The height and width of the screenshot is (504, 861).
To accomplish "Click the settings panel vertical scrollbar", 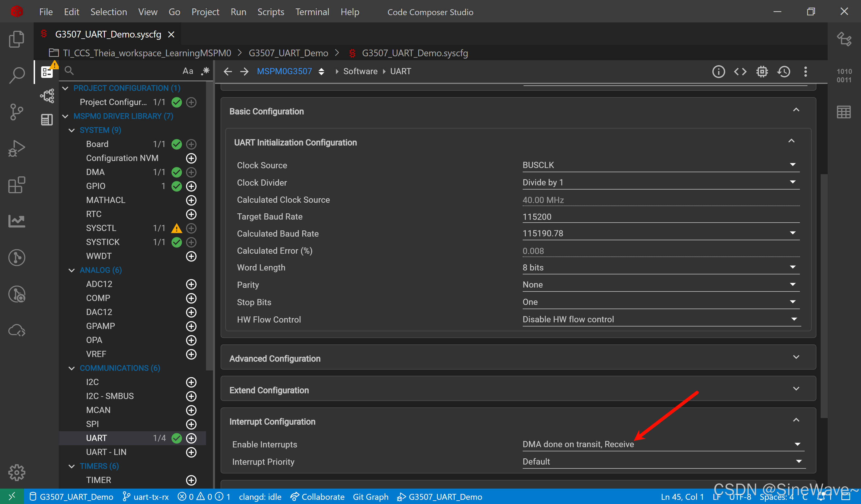I will [x=824, y=295].
